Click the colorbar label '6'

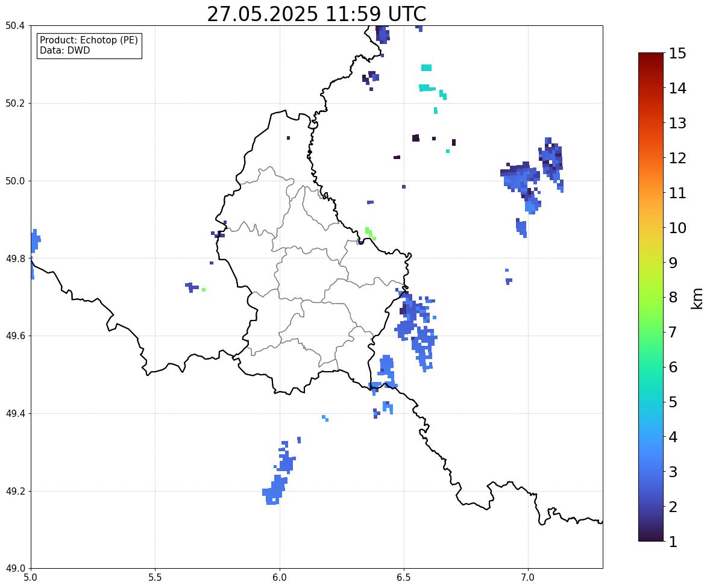coord(673,367)
